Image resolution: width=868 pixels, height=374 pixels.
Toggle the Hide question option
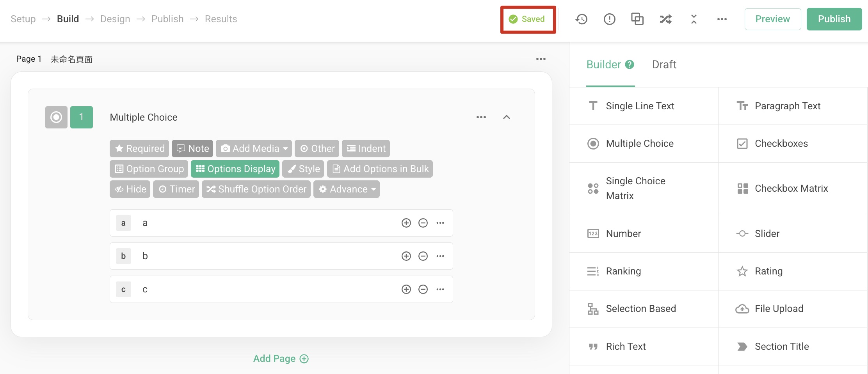(130, 189)
